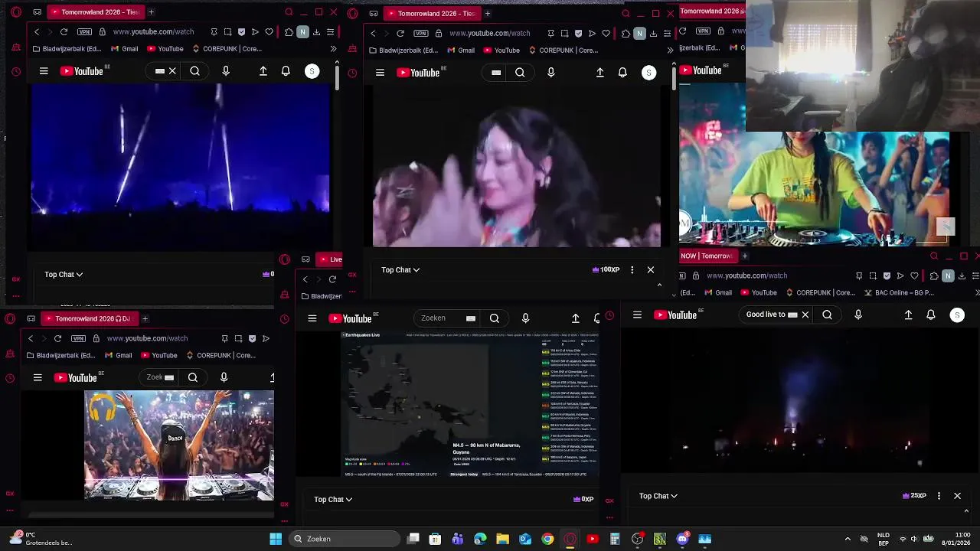
Task: Show hidden system tray icons
Action: click(x=848, y=539)
